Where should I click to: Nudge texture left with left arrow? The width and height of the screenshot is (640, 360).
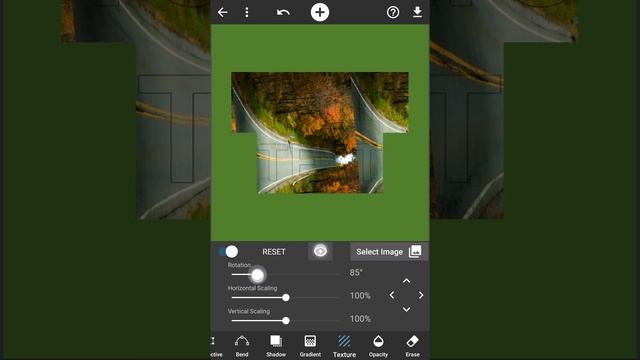click(x=392, y=295)
